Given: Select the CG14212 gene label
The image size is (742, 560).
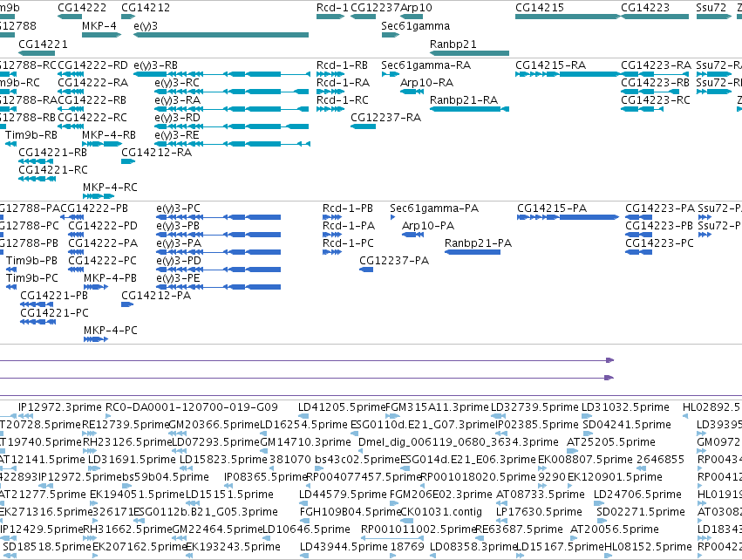Looking at the screenshot, I should pyautogui.click(x=146, y=8).
